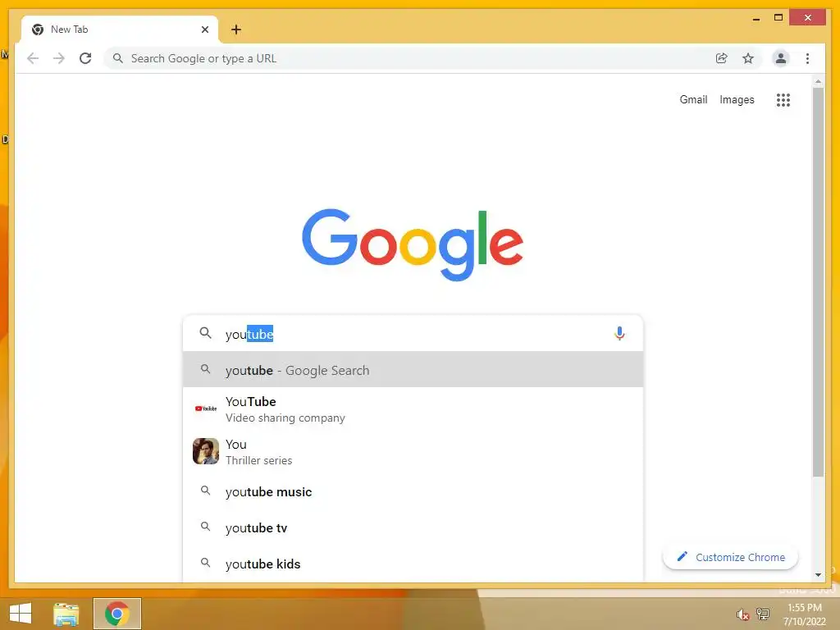
Task: Click the browser back arrow
Action: tap(33, 58)
